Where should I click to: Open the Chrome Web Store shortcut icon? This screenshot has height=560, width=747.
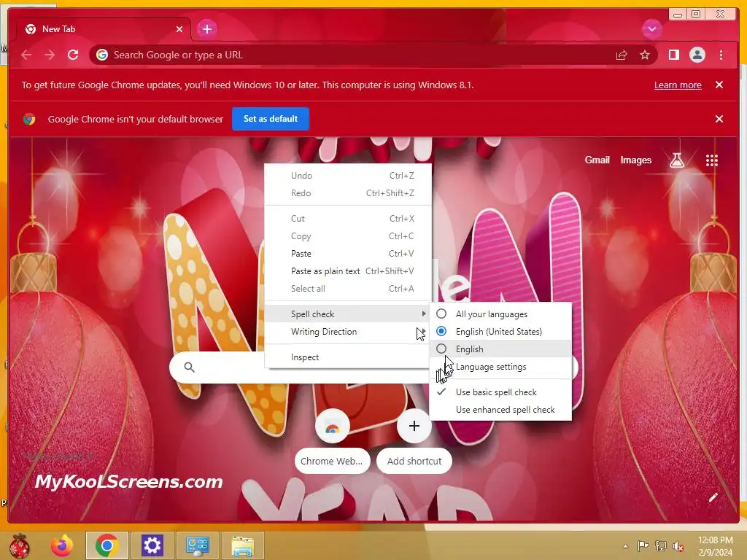(332, 426)
